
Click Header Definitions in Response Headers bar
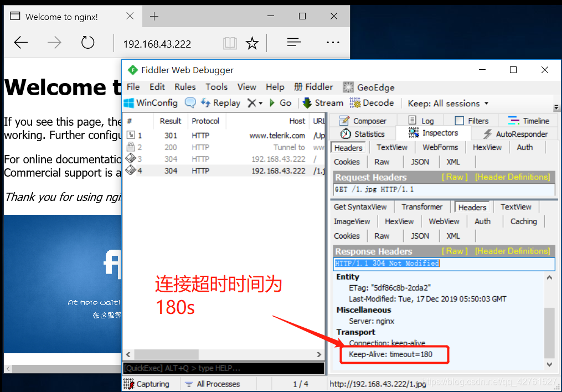512,251
